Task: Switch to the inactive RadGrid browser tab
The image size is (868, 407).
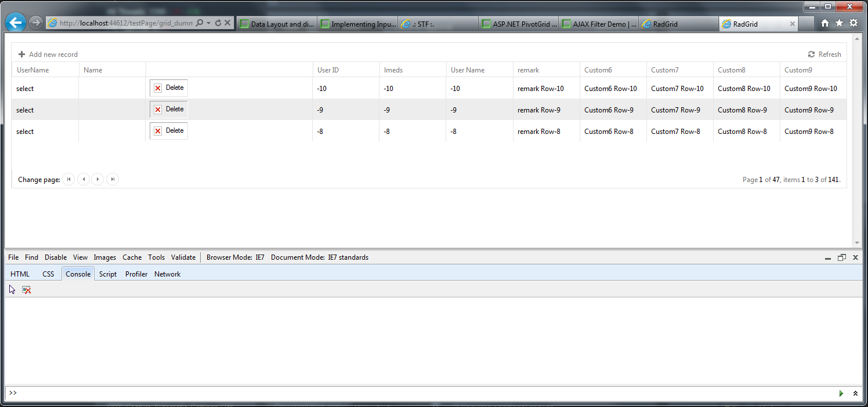Action: point(679,24)
